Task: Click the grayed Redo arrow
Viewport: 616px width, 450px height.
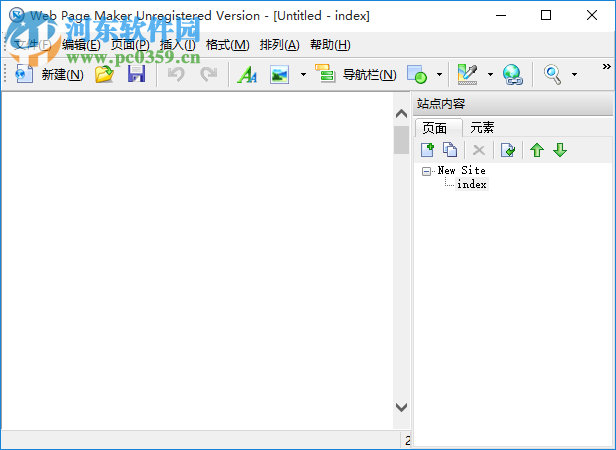Action: (208, 74)
